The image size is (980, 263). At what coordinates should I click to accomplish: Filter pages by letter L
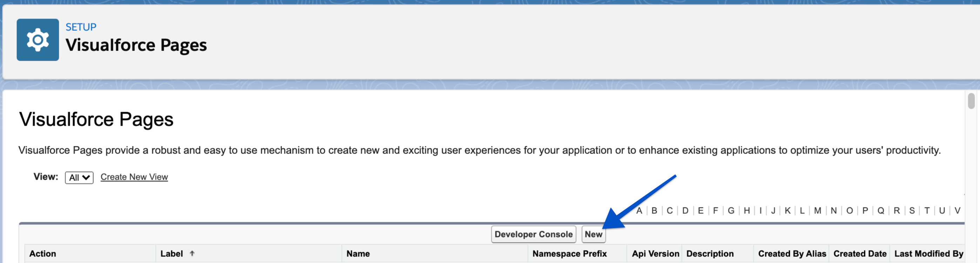[x=802, y=210]
